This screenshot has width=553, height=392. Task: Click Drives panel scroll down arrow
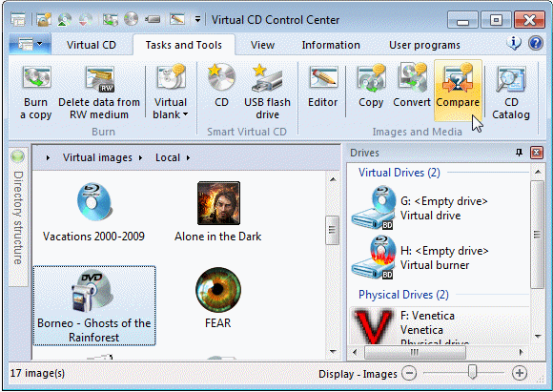[x=538, y=337]
